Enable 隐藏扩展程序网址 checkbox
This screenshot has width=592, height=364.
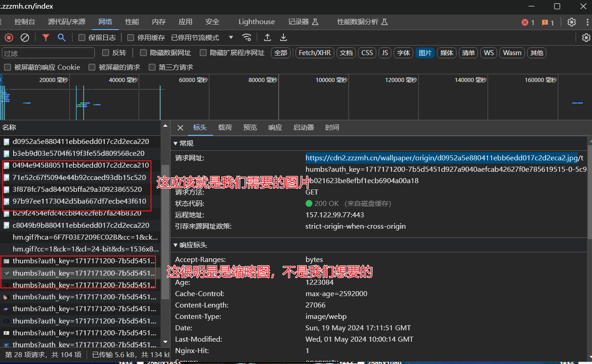(x=203, y=53)
